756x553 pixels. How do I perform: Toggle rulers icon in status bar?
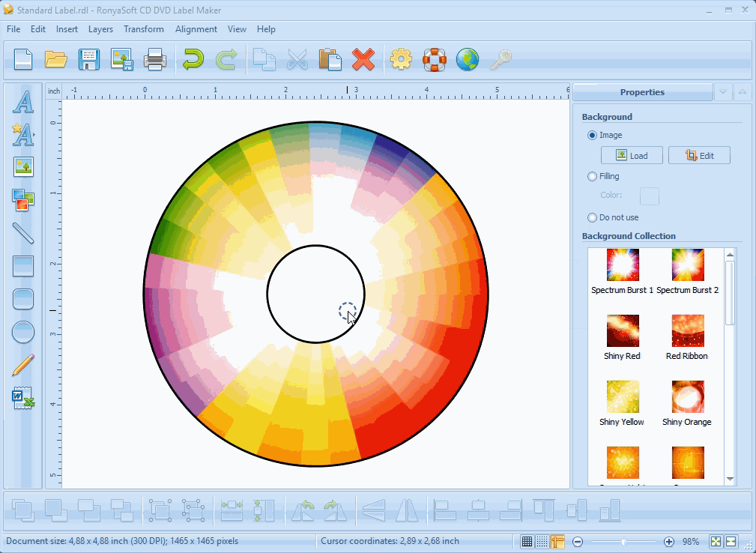tap(557, 542)
